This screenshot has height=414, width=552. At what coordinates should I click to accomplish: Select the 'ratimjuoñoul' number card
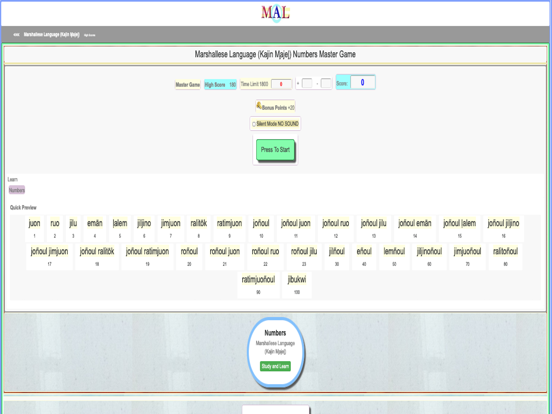coord(258,285)
